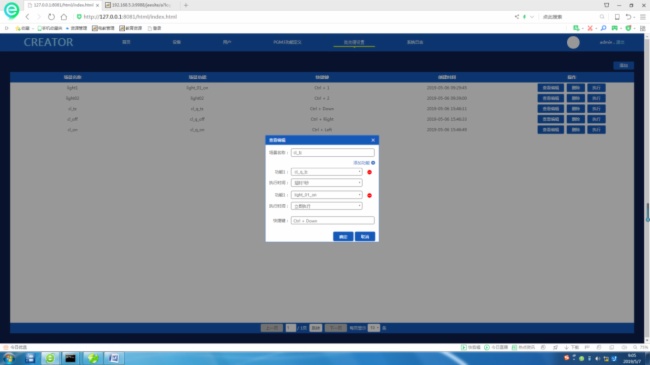Viewport: 650px width, 365px height.
Task: Open the light_01_on function dropdown
Action: (x=327, y=195)
